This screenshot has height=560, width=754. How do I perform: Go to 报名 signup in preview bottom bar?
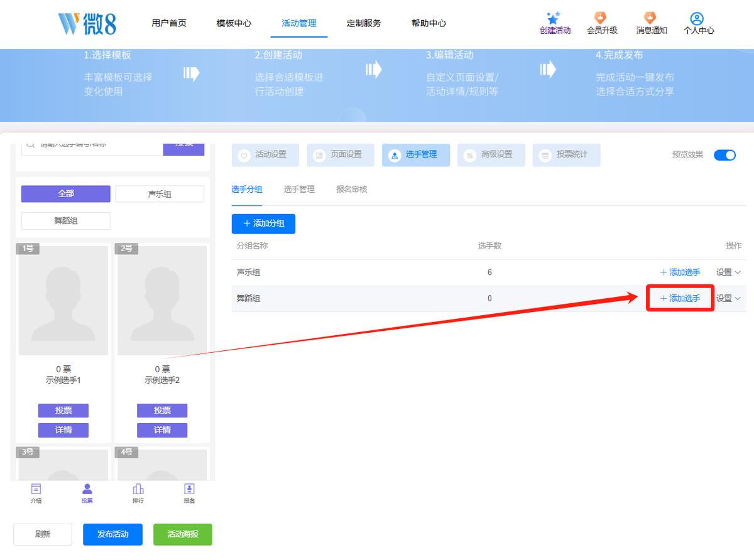pyautogui.click(x=189, y=493)
